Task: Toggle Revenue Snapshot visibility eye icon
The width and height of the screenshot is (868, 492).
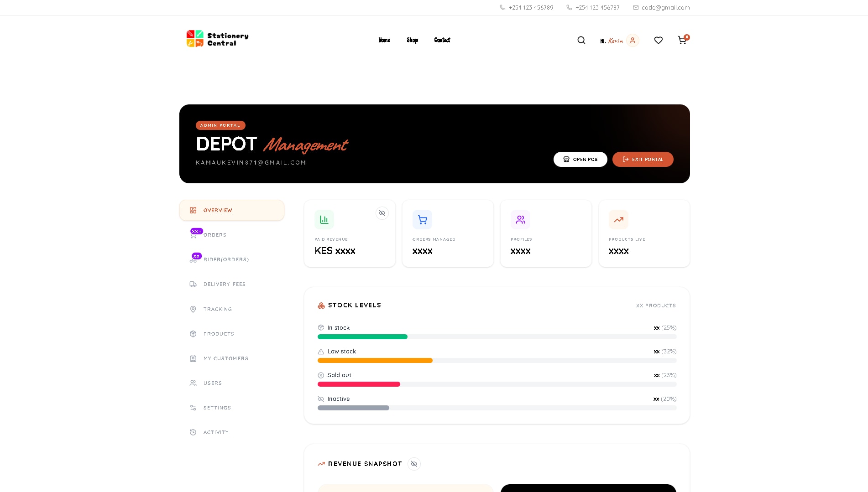Action: click(414, 464)
